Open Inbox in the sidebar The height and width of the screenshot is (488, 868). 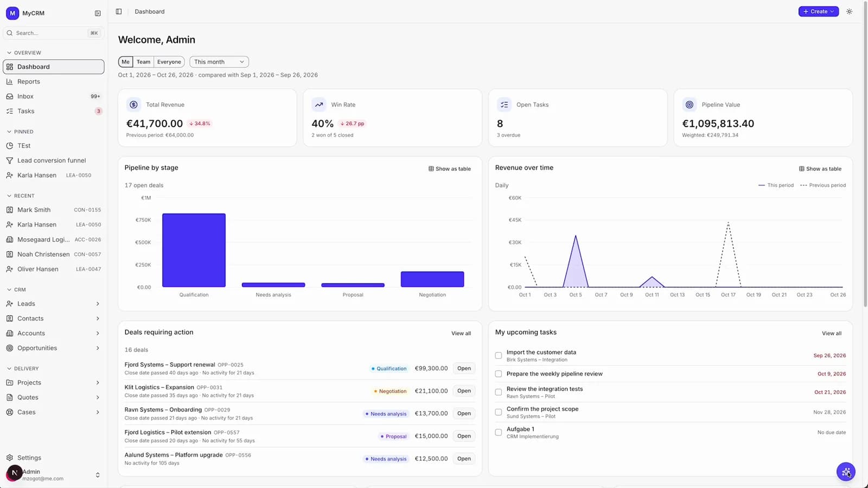point(54,97)
